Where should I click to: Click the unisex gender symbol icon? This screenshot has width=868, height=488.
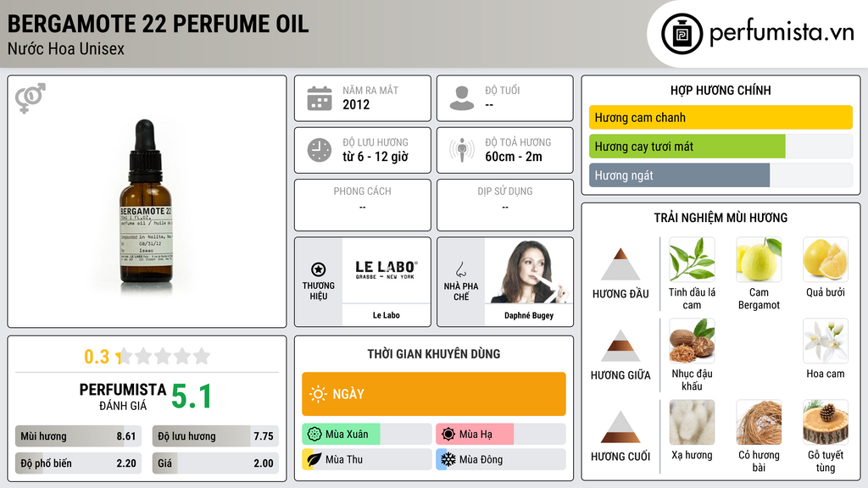tap(30, 98)
